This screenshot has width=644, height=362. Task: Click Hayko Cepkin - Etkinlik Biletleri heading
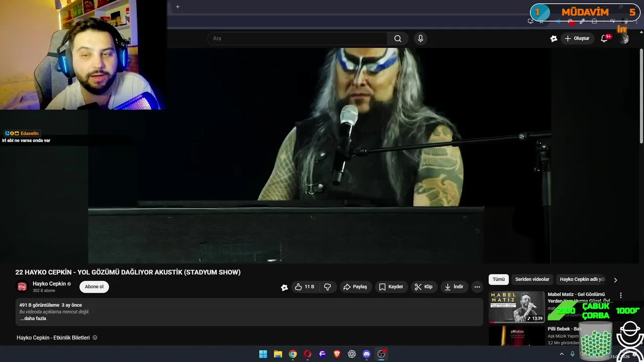(x=53, y=338)
